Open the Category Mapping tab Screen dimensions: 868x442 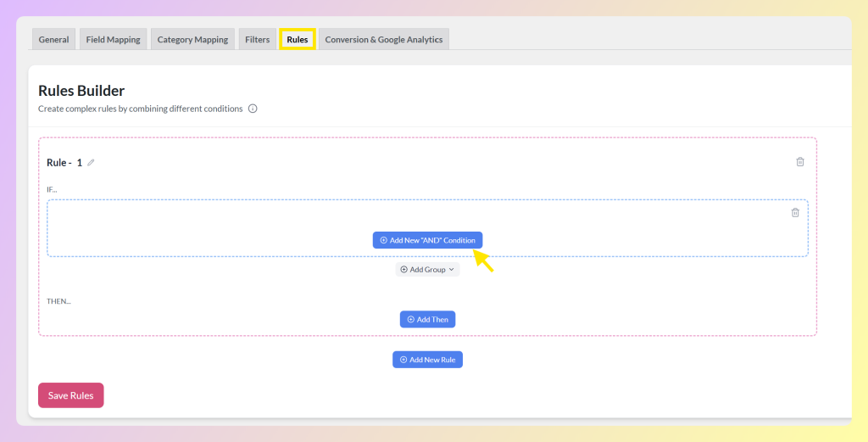pos(192,39)
